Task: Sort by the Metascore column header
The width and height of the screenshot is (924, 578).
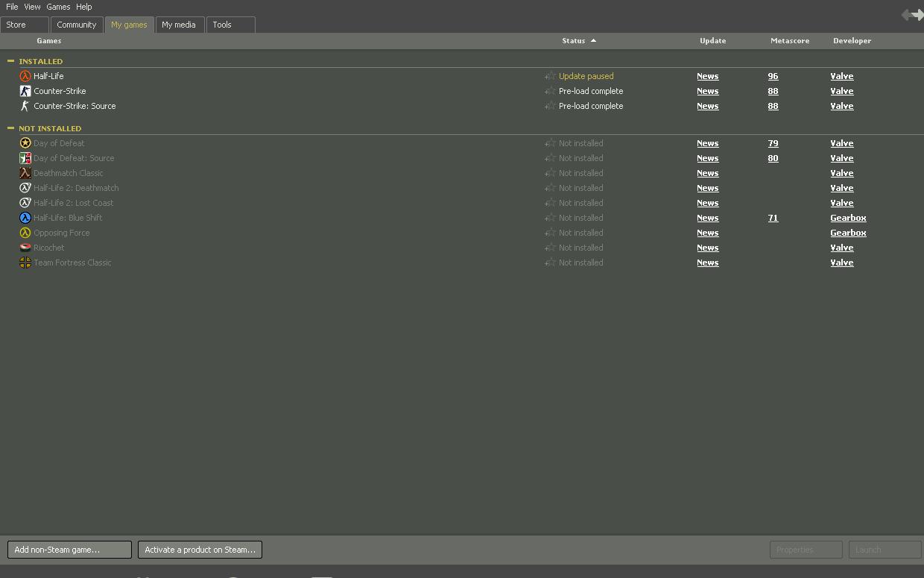Action: click(790, 41)
